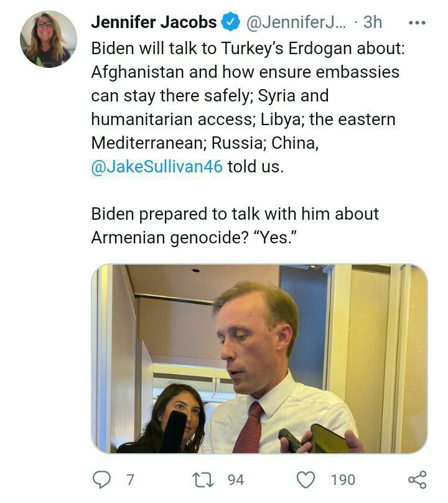Tap the @JenniferJ... handle
Viewport: 448px width, 503px height.
(296, 22)
